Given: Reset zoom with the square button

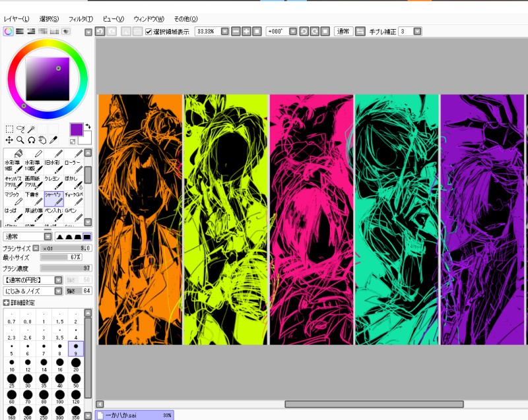Looking at the screenshot, I should (257, 31).
